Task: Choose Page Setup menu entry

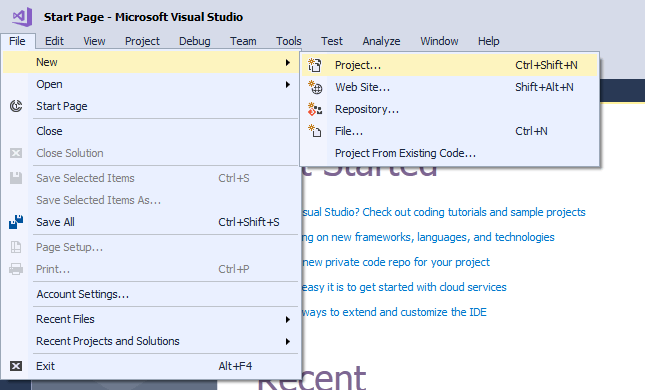Action: click(151, 247)
